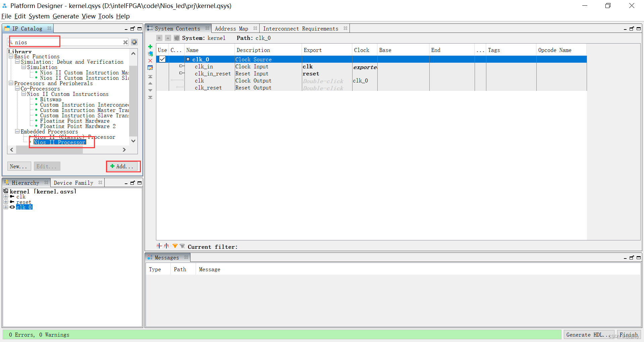Click the move to top arrow icon

150,77
